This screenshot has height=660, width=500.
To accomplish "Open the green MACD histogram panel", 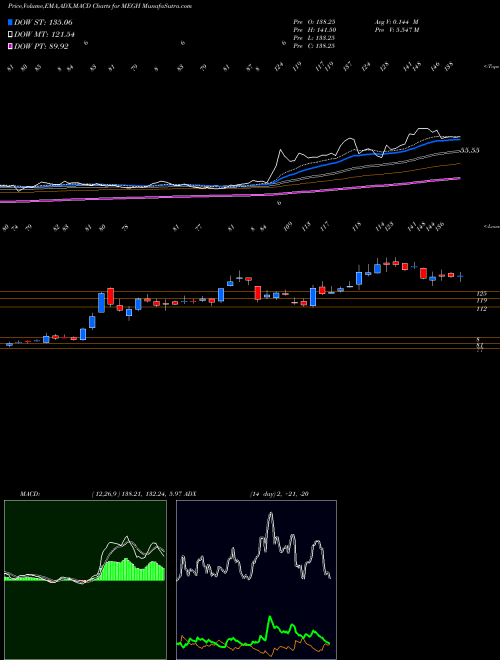I will pyautogui.click(x=85, y=580).
